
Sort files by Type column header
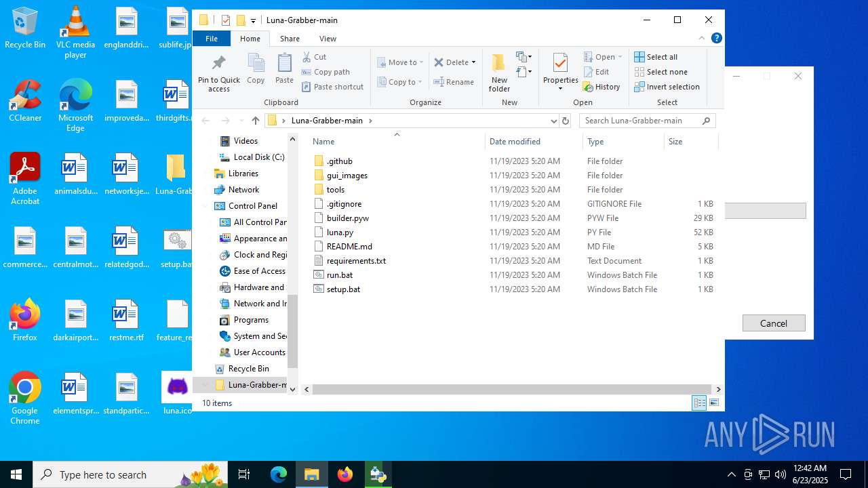point(623,142)
